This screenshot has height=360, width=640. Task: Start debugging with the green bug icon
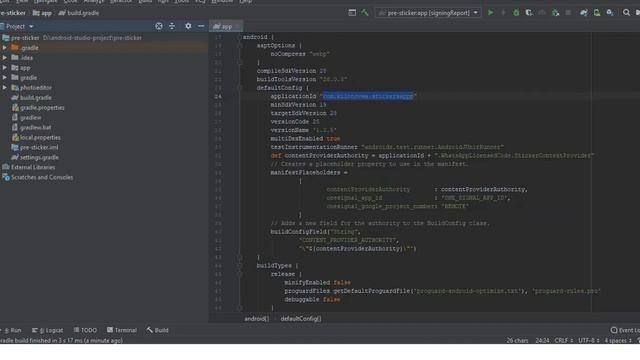pos(516,13)
